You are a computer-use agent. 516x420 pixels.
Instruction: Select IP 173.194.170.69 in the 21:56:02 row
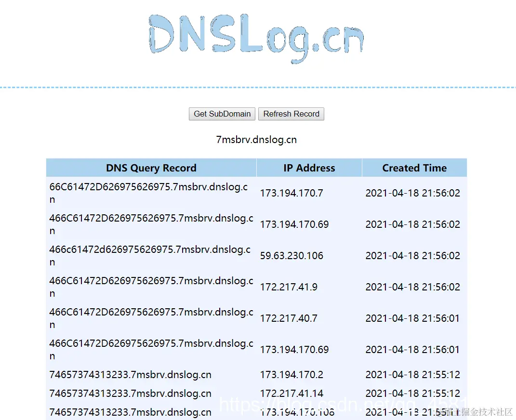click(294, 224)
